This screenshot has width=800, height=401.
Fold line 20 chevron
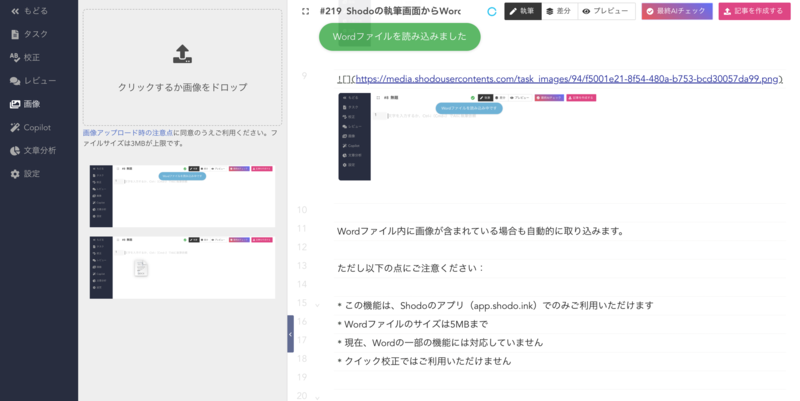tap(317, 397)
